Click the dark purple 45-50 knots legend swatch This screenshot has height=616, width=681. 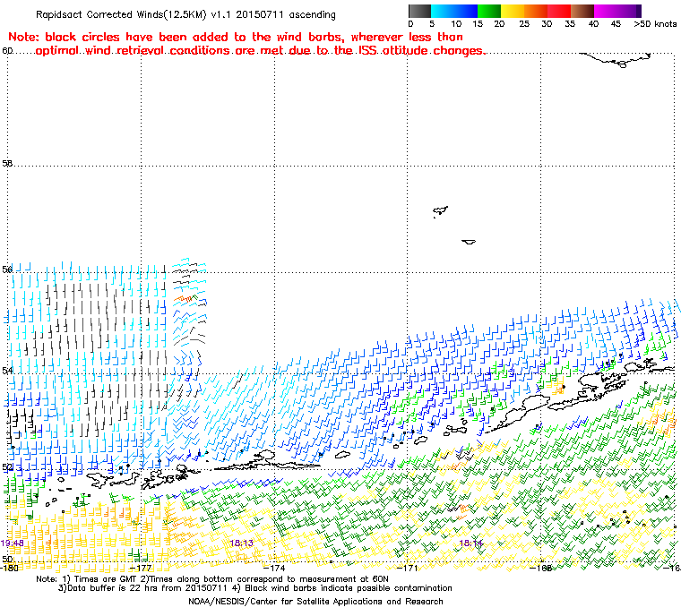point(629,11)
